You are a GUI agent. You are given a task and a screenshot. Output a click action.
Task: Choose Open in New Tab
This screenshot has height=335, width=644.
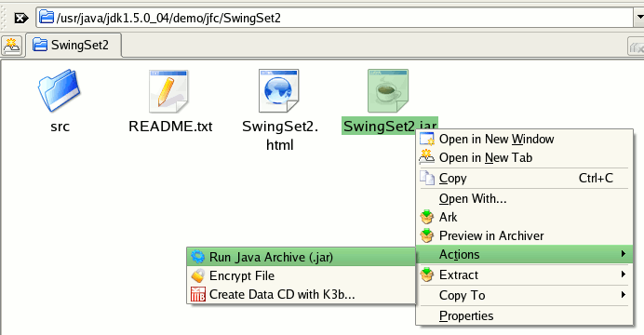[x=525, y=157]
